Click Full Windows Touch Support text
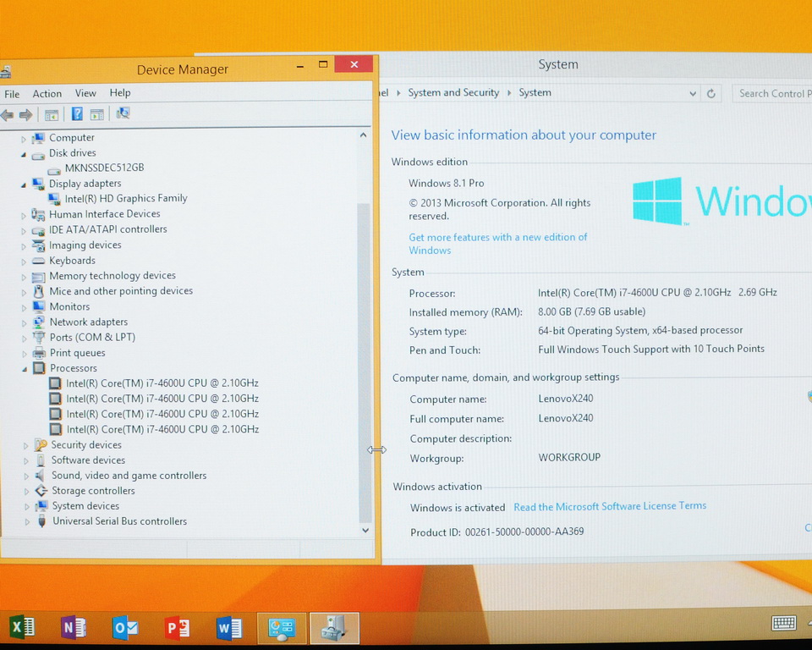Viewport: 812px width, 650px height. coord(651,349)
